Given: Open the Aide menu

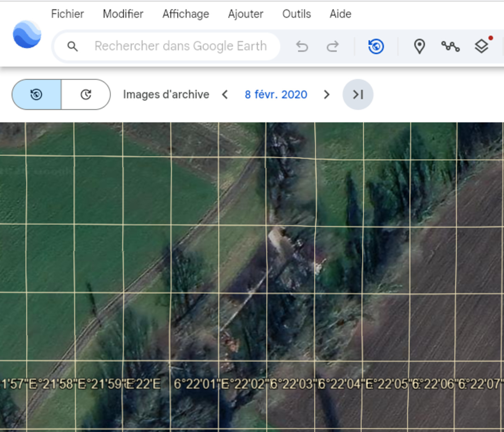Looking at the screenshot, I should tap(340, 14).
